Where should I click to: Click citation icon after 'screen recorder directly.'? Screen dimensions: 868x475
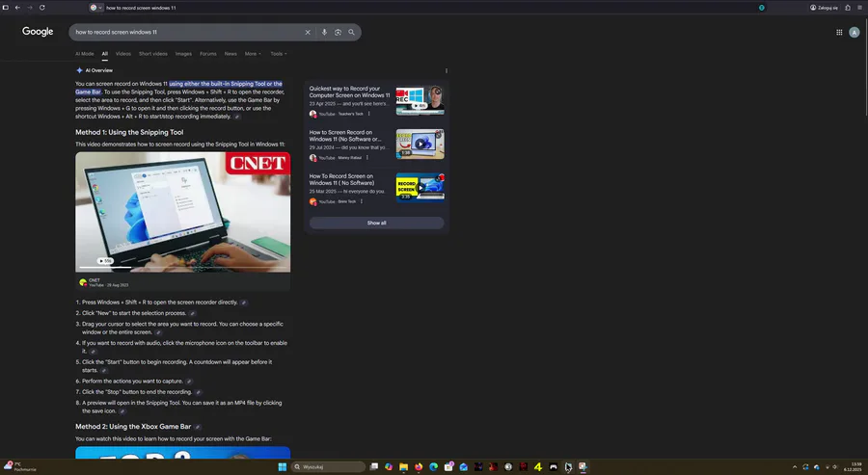point(244,303)
